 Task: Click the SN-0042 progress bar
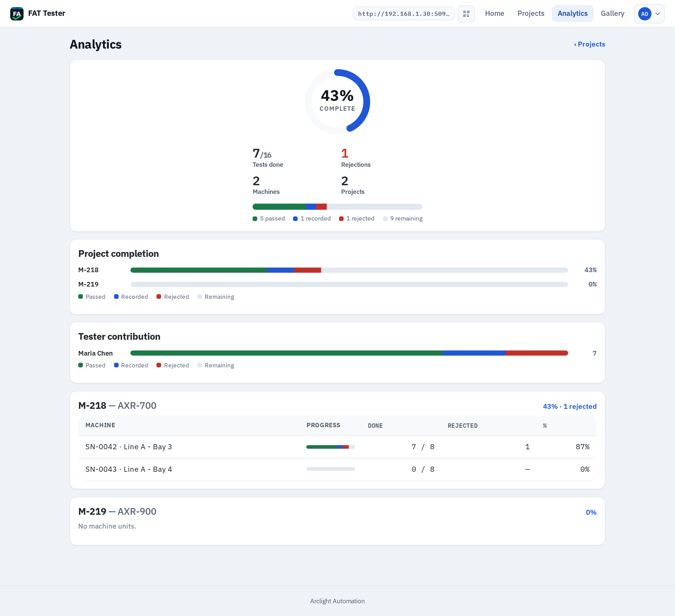[x=330, y=447]
